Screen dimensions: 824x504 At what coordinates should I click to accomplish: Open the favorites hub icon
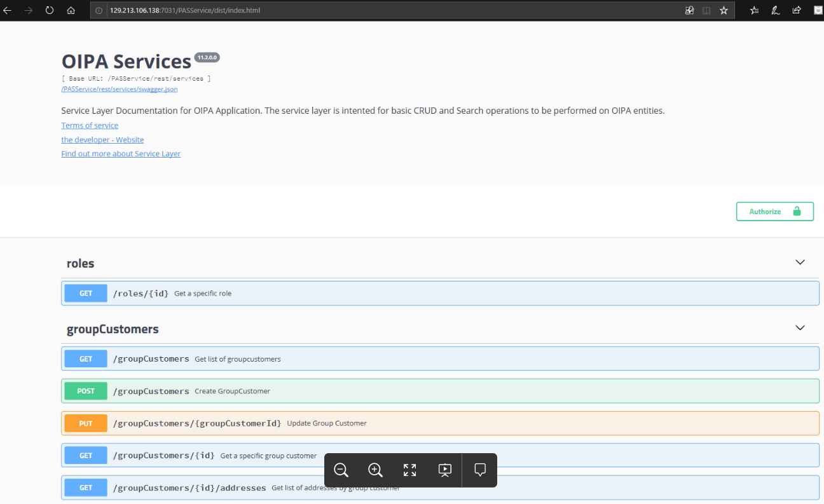(755, 10)
